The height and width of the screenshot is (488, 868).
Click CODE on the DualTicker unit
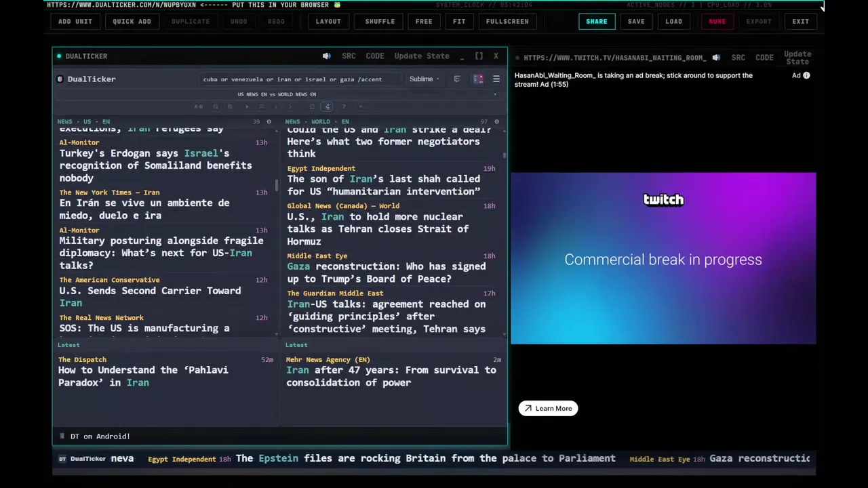(x=375, y=56)
